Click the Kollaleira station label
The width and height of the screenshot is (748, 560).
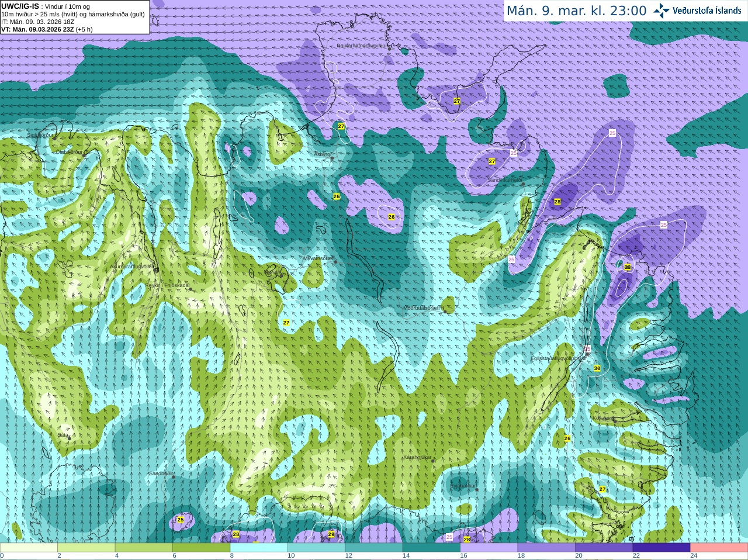(603, 418)
